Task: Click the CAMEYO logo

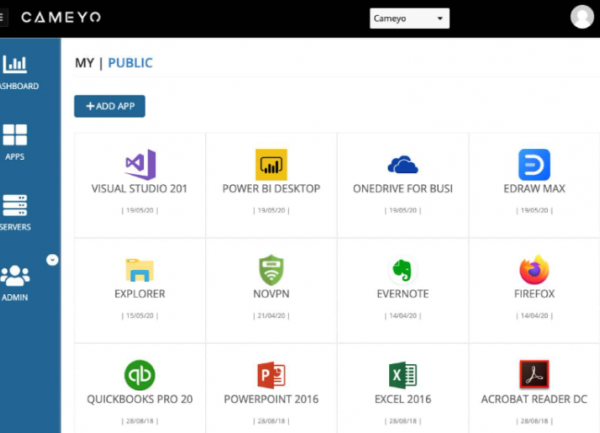Action: click(x=61, y=17)
